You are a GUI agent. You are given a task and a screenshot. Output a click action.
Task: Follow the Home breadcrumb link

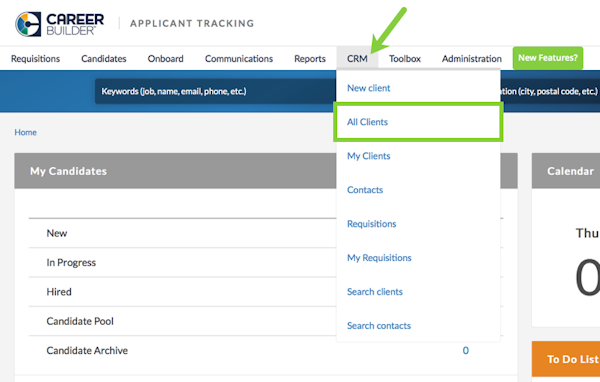click(26, 132)
